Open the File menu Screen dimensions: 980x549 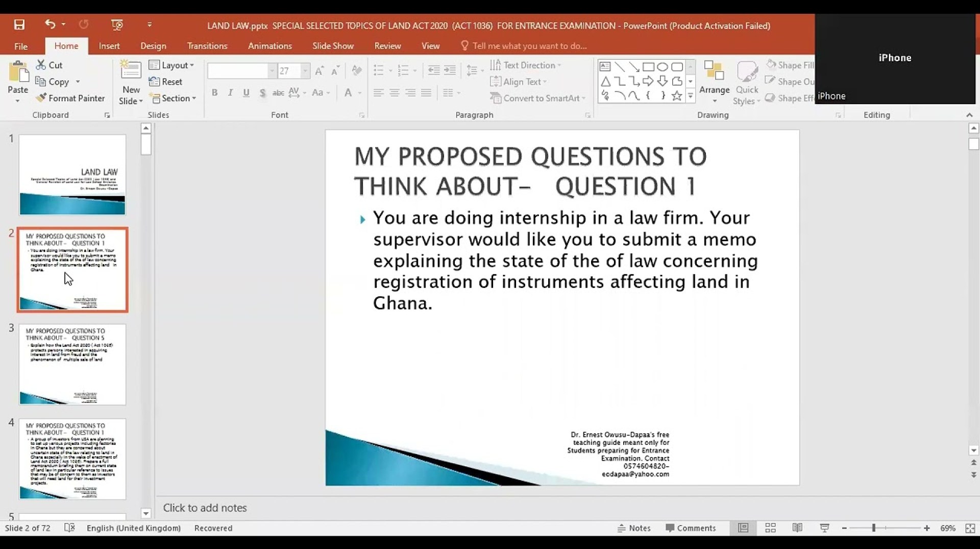[x=21, y=46]
